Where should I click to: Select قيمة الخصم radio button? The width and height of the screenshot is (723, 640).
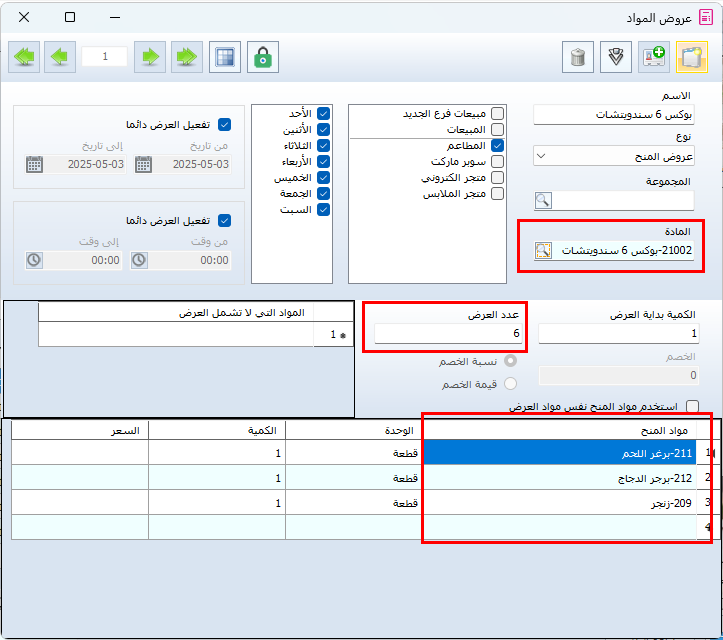pyautogui.click(x=510, y=384)
